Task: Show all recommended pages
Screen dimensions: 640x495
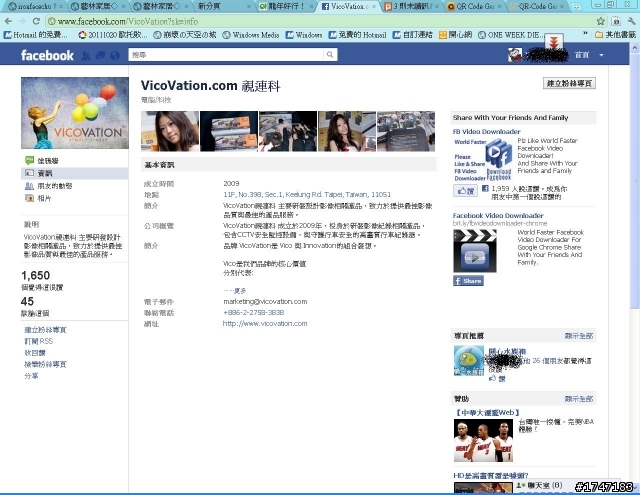Action: (579, 336)
